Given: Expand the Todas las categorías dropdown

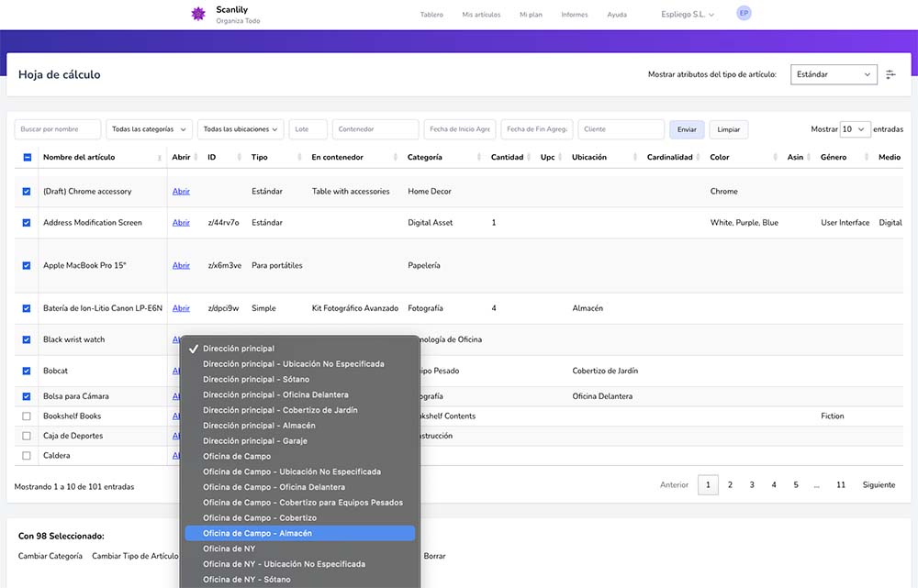Looking at the screenshot, I should [149, 129].
